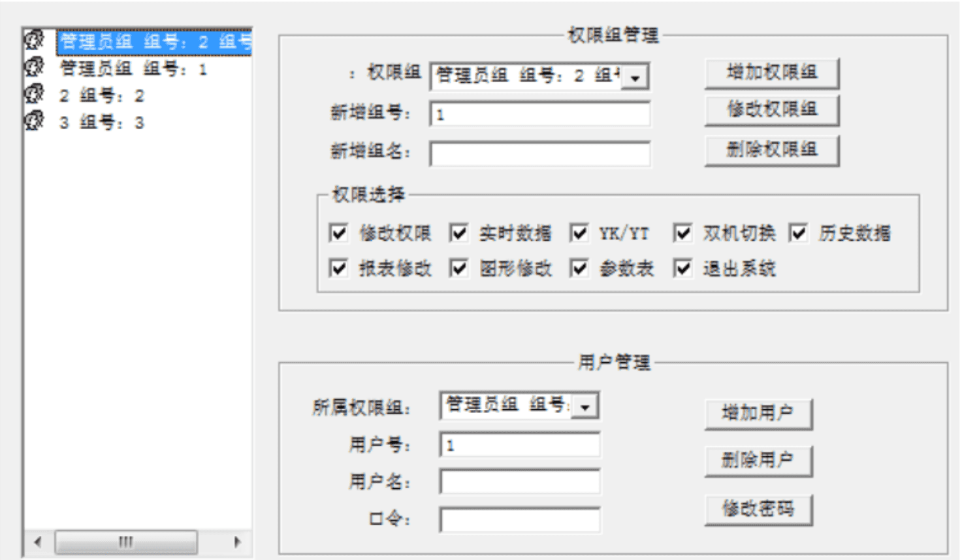
Task: Uncheck the 修改权限 checkbox
Action: tap(338, 233)
